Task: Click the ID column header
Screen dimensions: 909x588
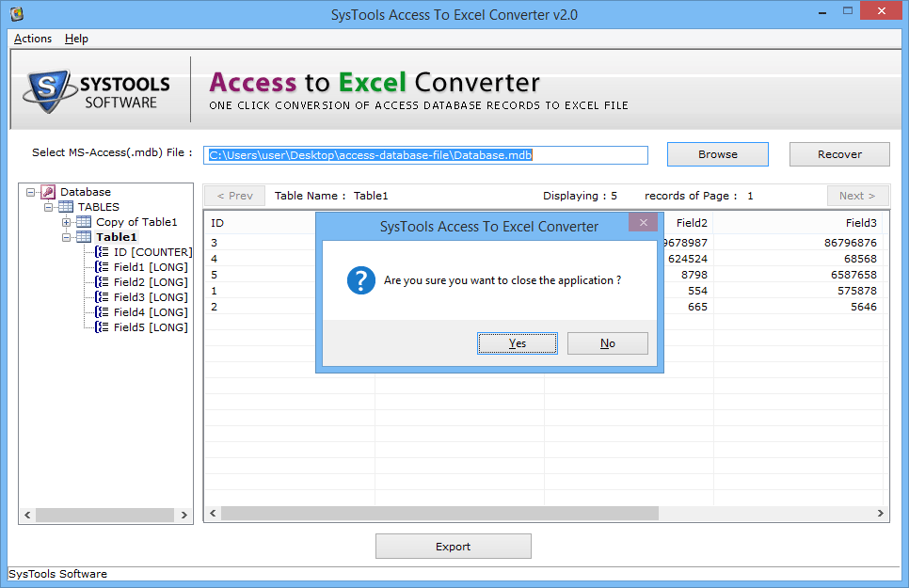Action: 217,223
